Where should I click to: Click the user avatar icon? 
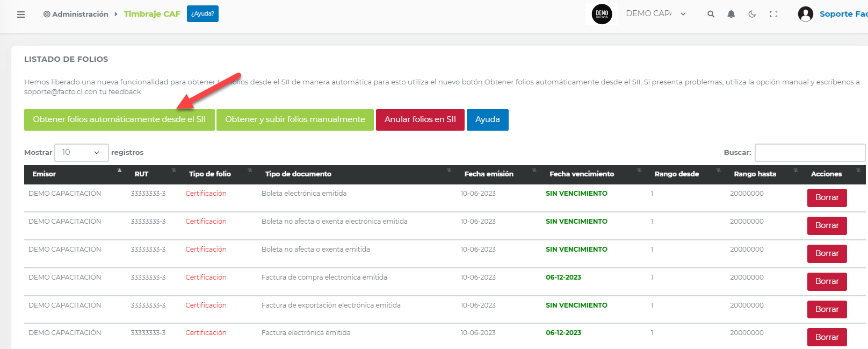805,14
